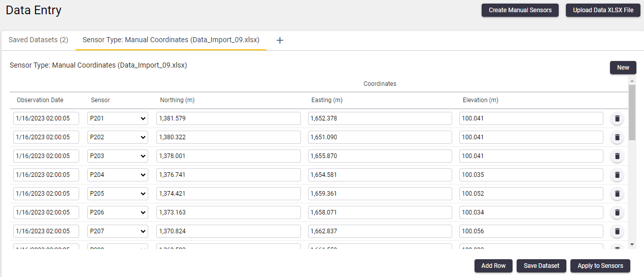644x277 pixels.
Task: Click the Create Manual Sensors button
Action: pyautogui.click(x=520, y=10)
